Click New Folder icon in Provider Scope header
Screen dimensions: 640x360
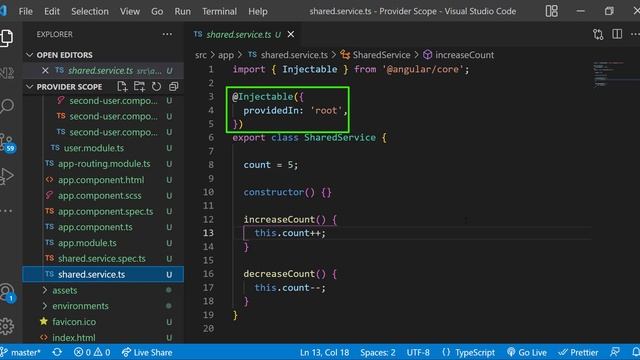(x=140, y=87)
